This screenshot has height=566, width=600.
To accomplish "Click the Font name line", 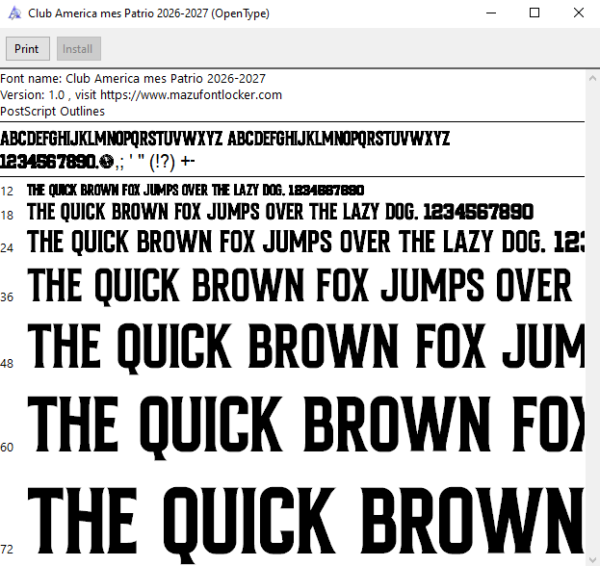I will tap(133, 78).
